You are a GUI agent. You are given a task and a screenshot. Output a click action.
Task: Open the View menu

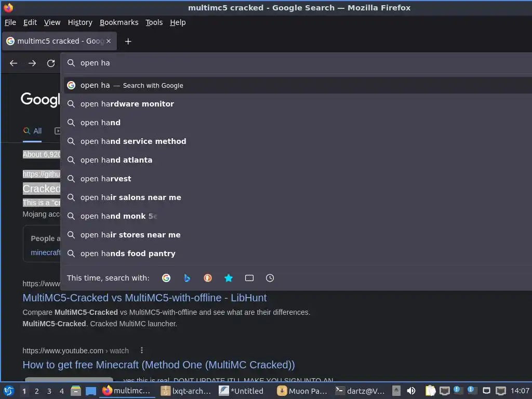point(52,22)
